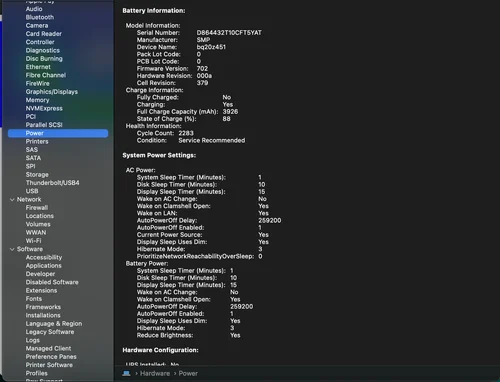
Task: Click the Battery Information heading
Action: click(154, 11)
